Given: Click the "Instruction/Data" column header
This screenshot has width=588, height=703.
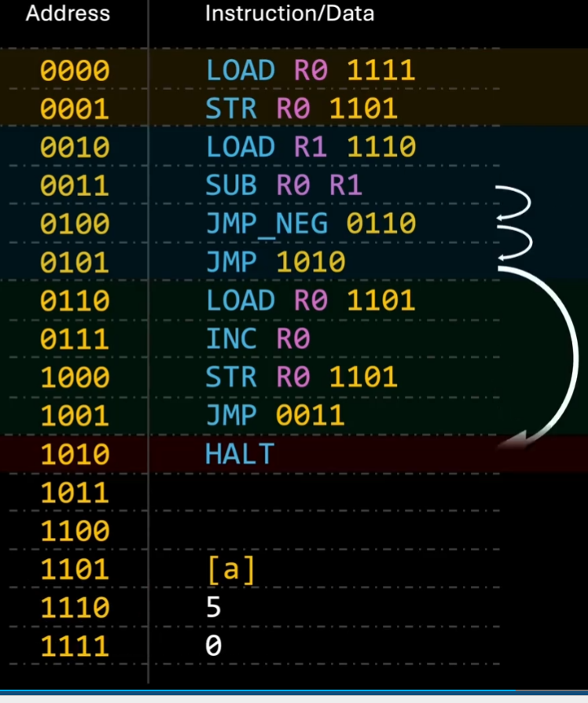Looking at the screenshot, I should point(289,13).
